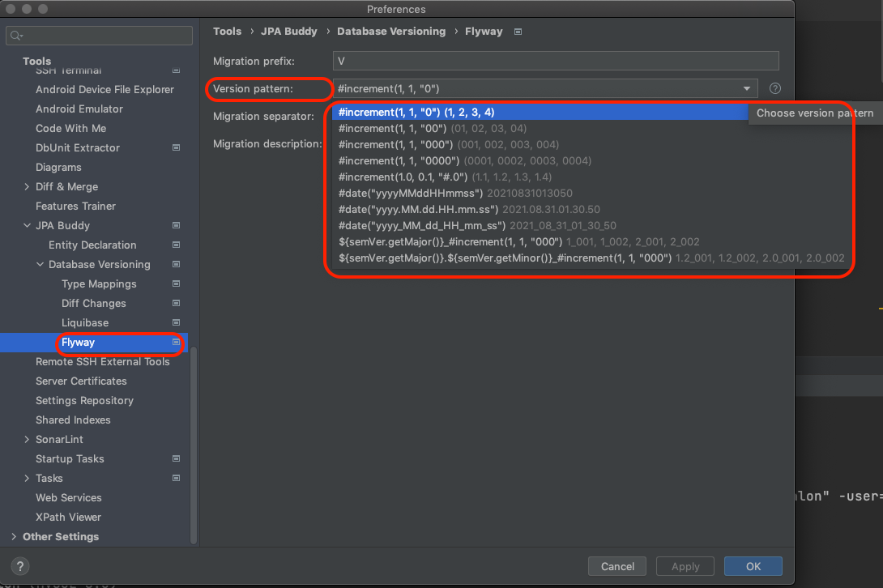Click the project-level icon beside Type Mappings
883x588 pixels.
pos(177,283)
